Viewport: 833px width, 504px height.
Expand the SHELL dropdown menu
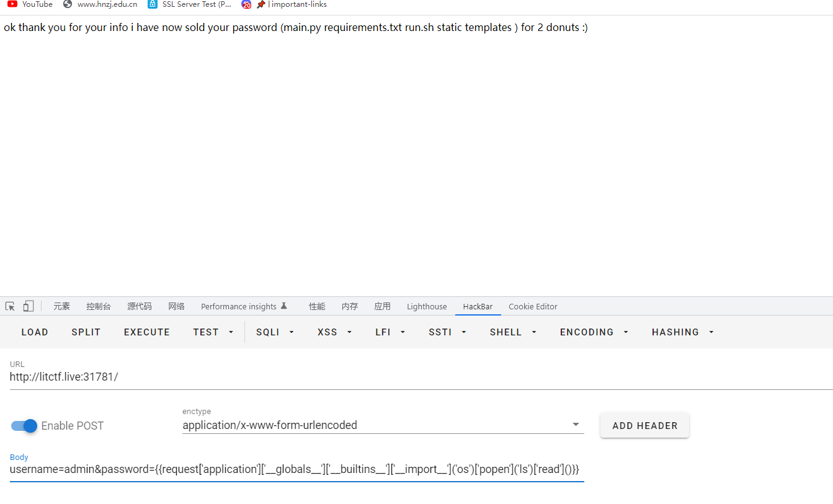(x=513, y=332)
